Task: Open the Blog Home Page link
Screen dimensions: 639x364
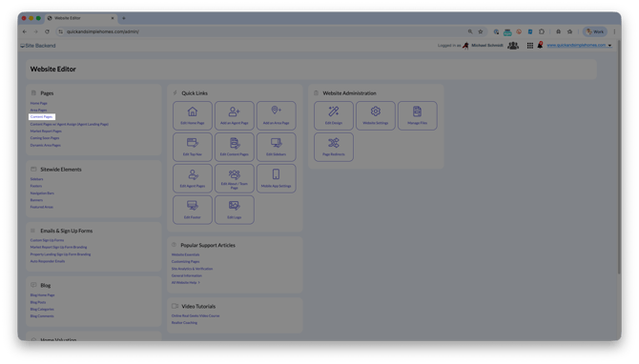Action: click(42, 295)
